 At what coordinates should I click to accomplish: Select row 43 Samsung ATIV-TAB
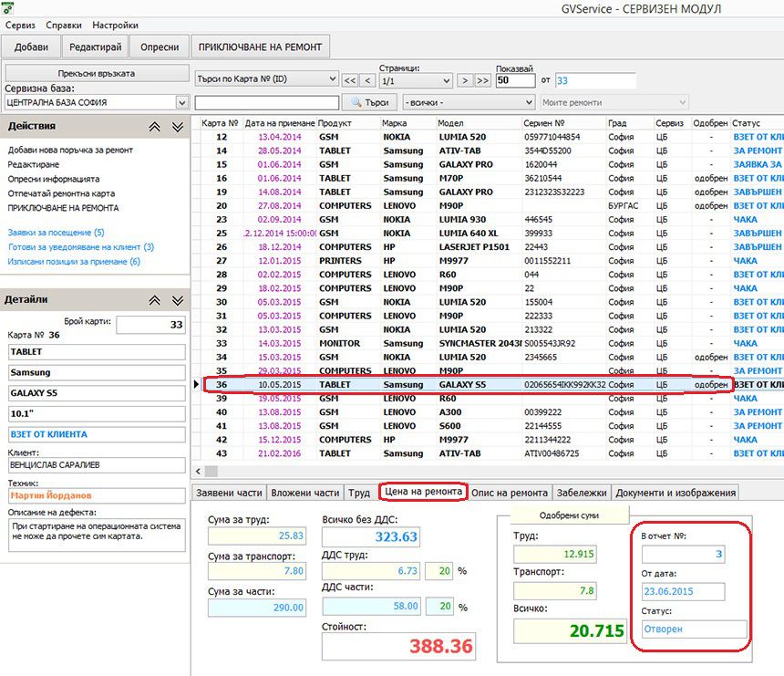492,453
